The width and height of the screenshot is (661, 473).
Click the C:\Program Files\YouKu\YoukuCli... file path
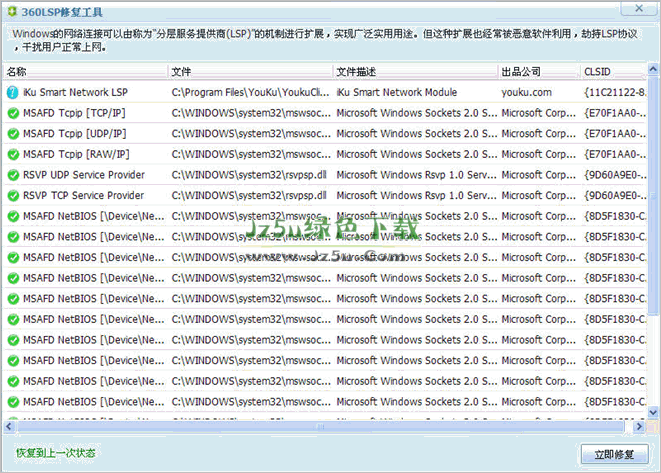click(x=250, y=92)
